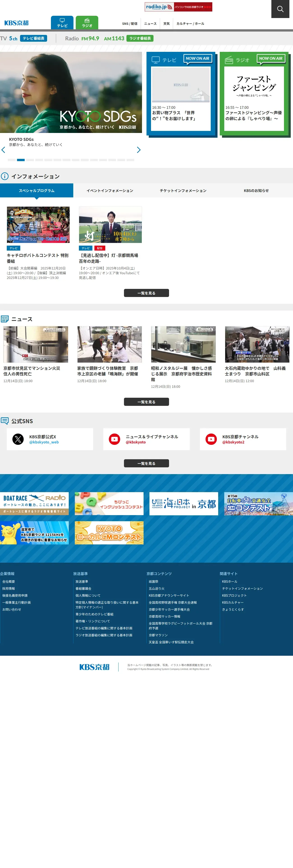Open the X icon for KBS京都公式X
Viewport: 293px width, 868px height.
pos(18,439)
